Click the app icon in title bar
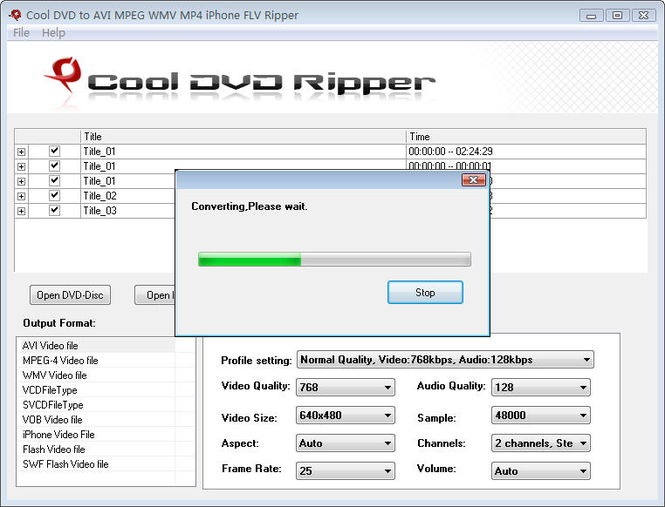The height and width of the screenshot is (507, 665). tap(15, 15)
